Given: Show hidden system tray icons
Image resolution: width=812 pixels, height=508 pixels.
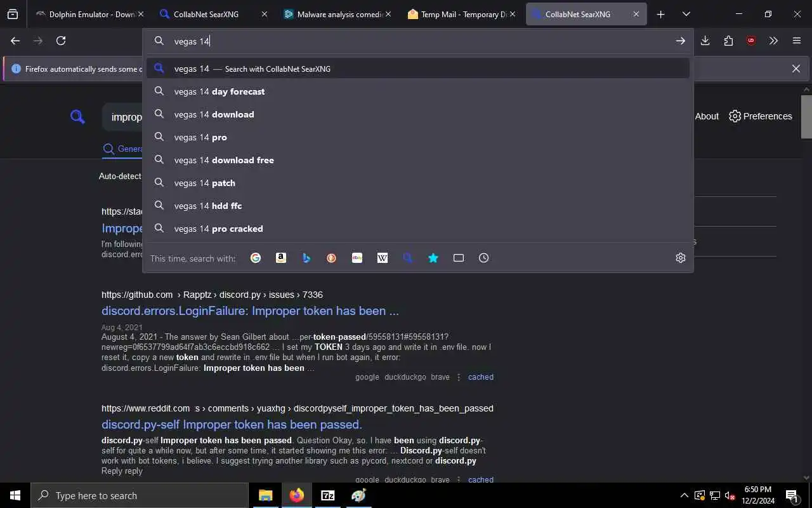Looking at the screenshot, I should (x=684, y=495).
